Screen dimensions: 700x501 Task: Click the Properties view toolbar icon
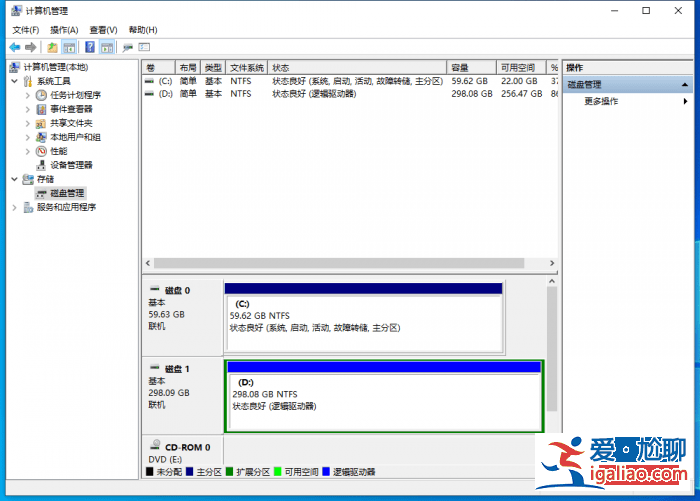click(144, 47)
